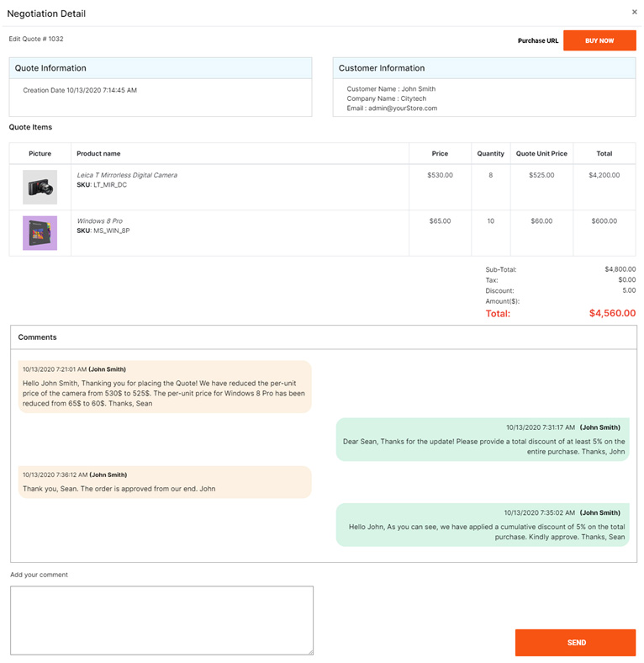Viewport: 644px width, 663px height.
Task: Click the Quantity column header
Action: [x=491, y=153]
